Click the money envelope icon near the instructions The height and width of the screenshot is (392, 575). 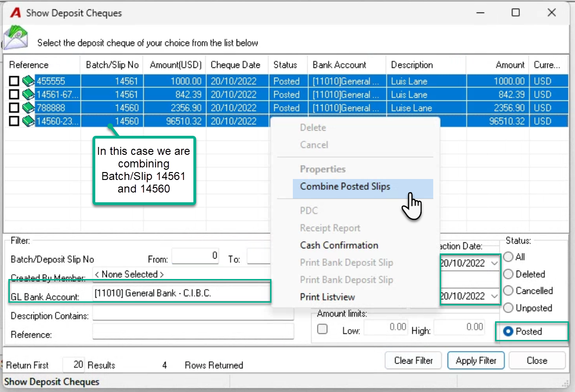coord(15,37)
